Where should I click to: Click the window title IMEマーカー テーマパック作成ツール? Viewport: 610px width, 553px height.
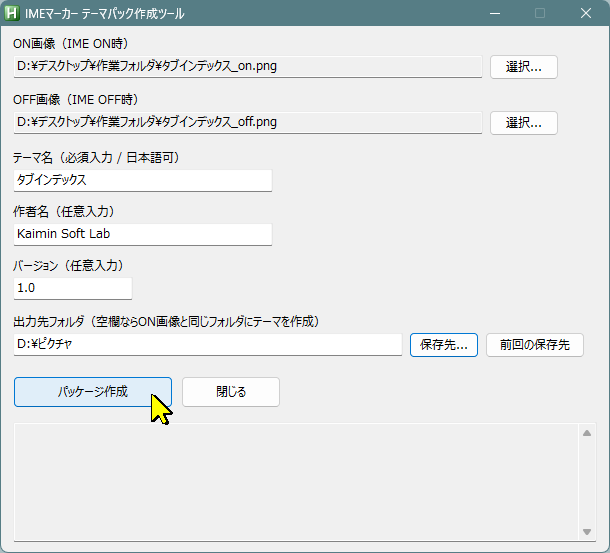point(105,14)
